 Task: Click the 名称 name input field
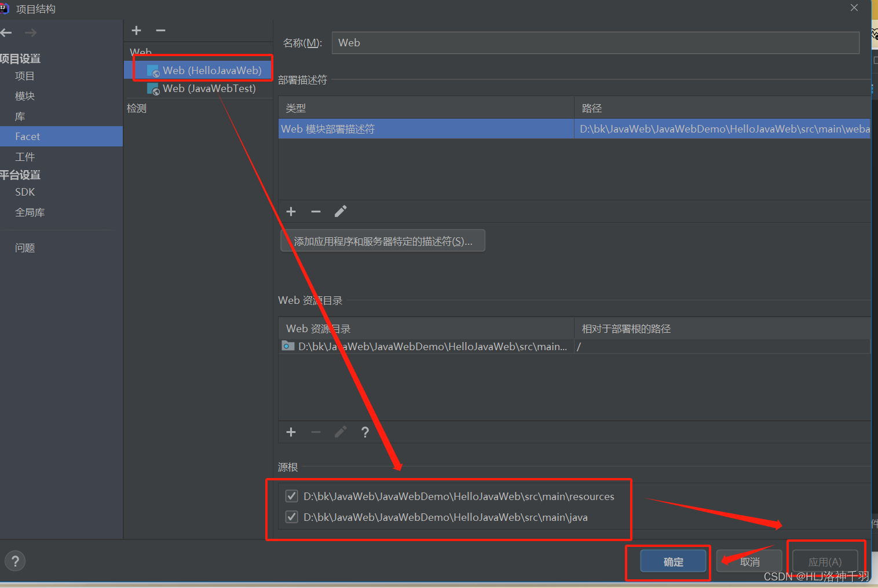[x=595, y=43]
